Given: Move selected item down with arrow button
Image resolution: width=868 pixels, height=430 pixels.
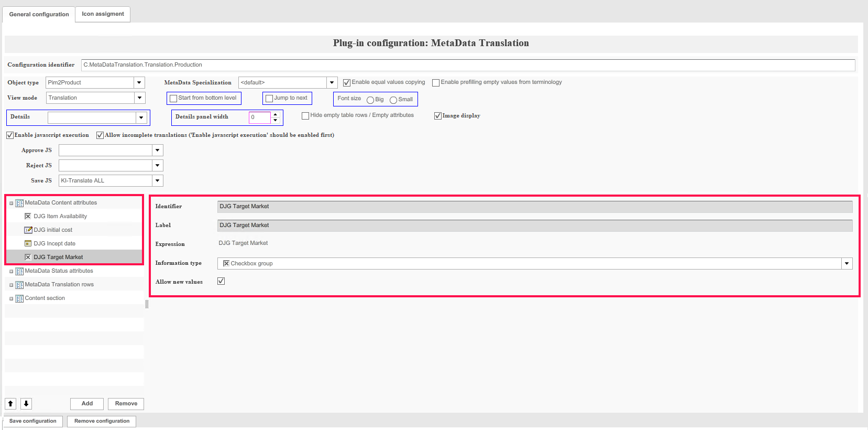Looking at the screenshot, I should point(26,403).
